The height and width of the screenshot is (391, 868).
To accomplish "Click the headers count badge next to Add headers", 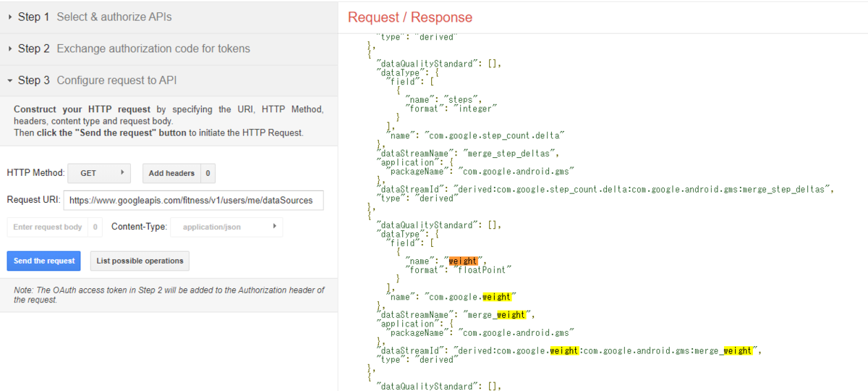I will tap(208, 173).
